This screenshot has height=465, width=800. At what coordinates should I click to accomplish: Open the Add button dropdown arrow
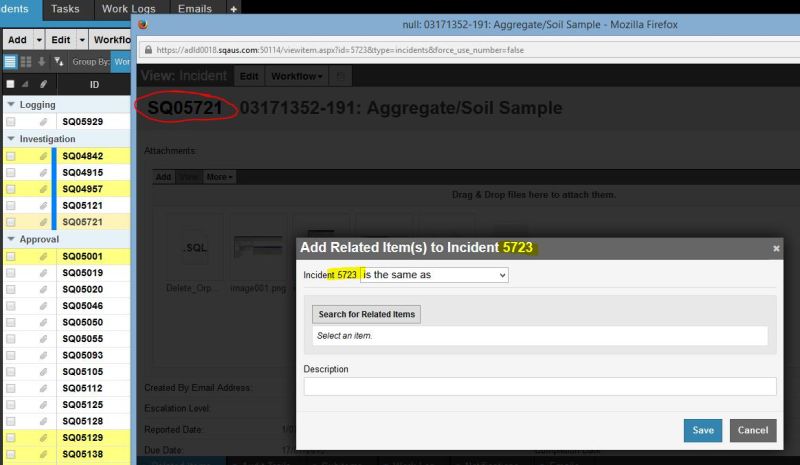[x=39, y=40]
